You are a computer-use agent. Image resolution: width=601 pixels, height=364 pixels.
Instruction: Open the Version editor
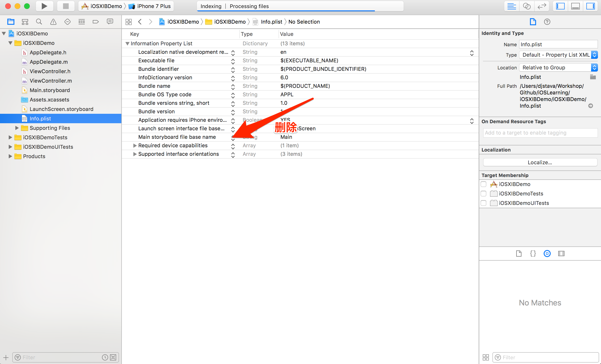coord(542,6)
